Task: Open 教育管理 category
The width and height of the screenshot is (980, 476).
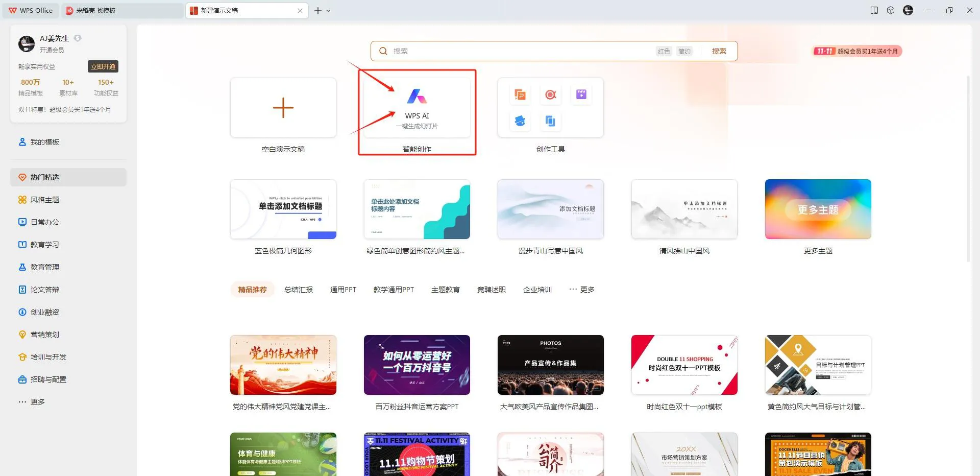Action: pyautogui.click(x=68, y=267)
